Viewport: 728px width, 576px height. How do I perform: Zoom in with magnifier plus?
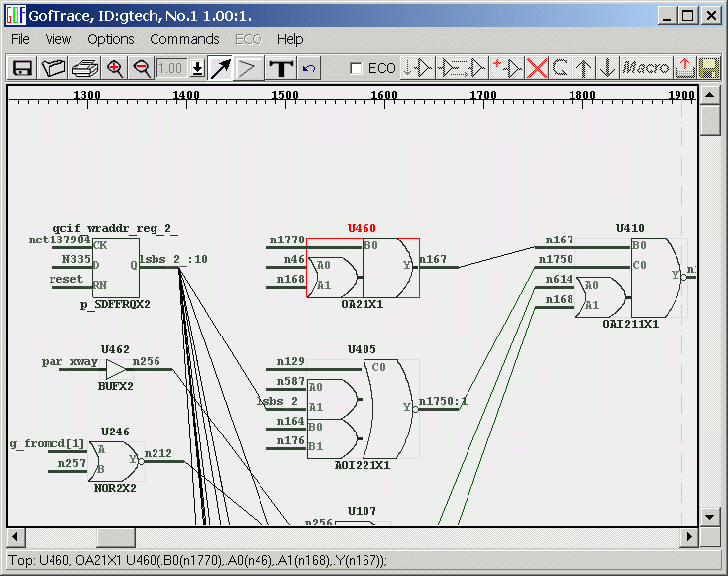(x=115, y=68)
